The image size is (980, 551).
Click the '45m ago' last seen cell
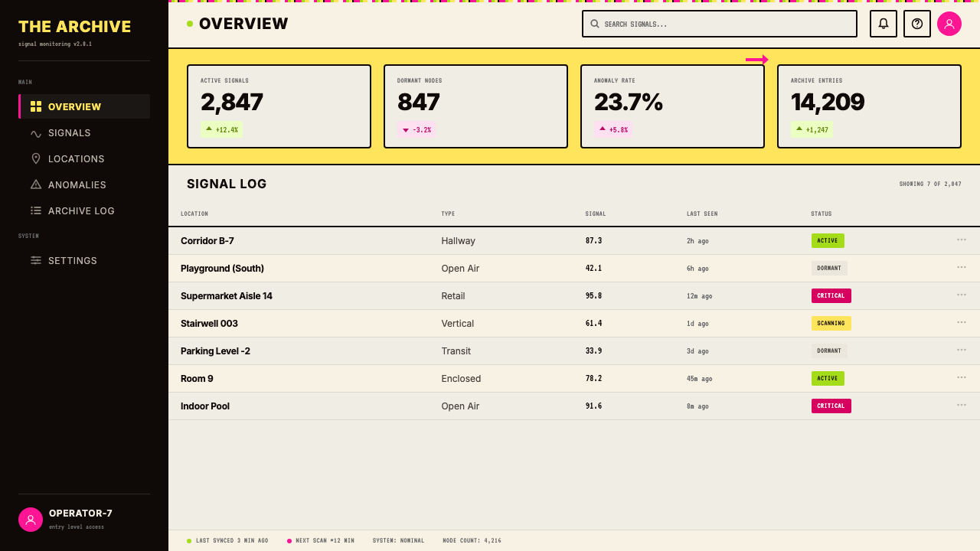[700, 378]
